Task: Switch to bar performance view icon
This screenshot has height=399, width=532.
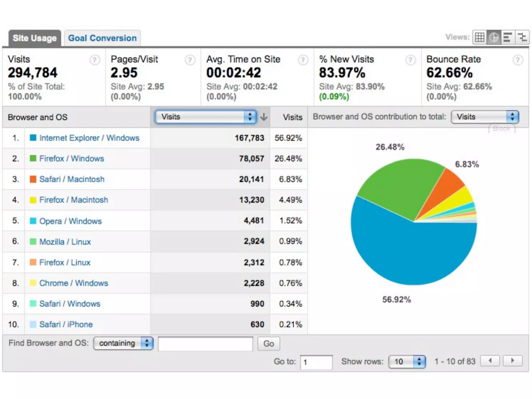Action: (x=508, y=37)
